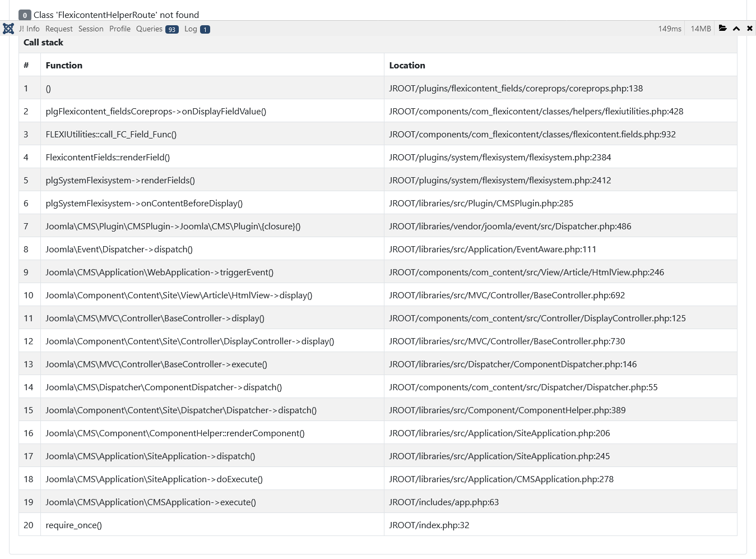Click the 149ms request duration indicator
Image resolution: width=756 pixels, height=559 pixels.
click(x=670, y=29)
